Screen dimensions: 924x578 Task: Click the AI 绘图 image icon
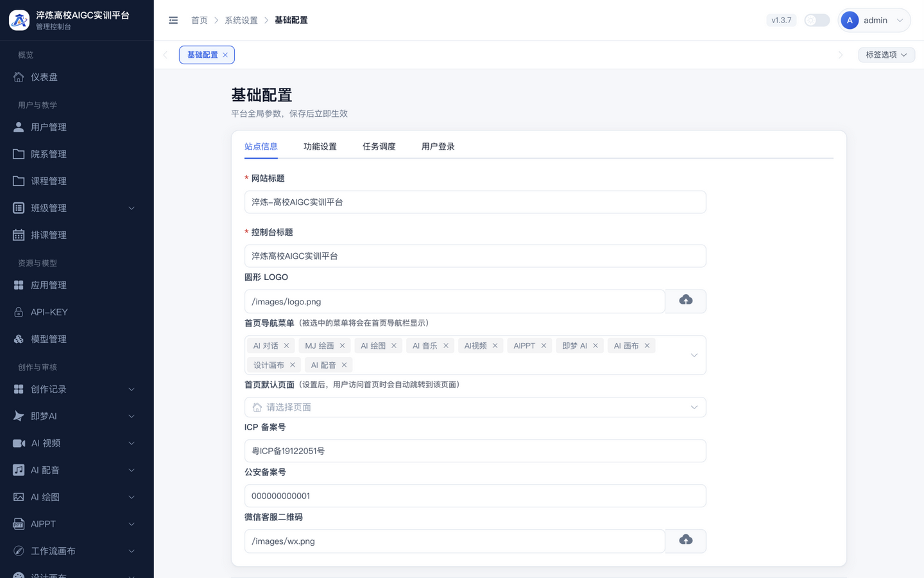[19, 497]
